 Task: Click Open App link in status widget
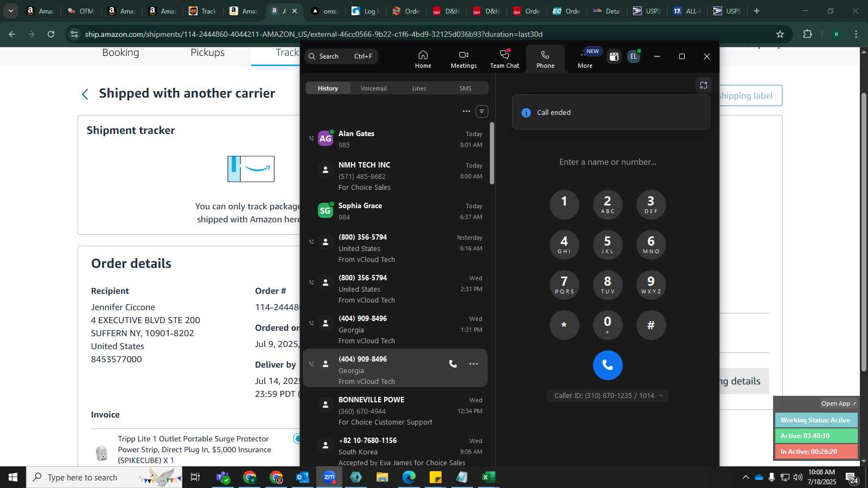(x=838, y=403)
